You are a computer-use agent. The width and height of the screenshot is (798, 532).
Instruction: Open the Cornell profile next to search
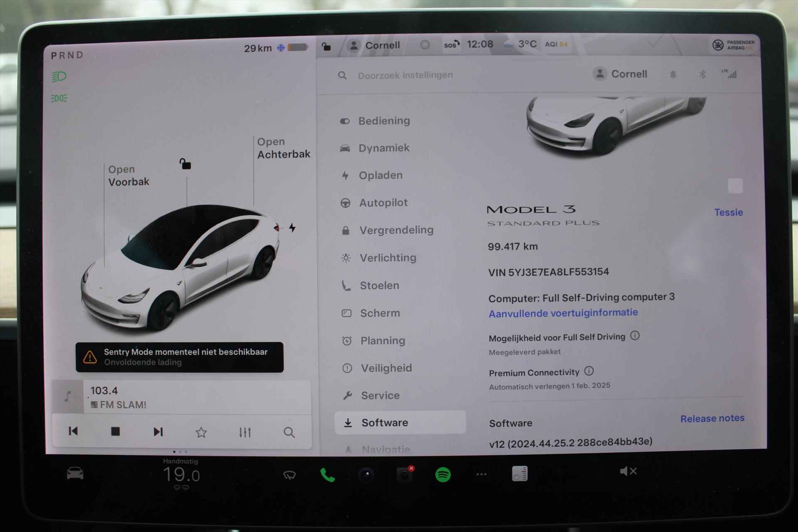[620, 74]
